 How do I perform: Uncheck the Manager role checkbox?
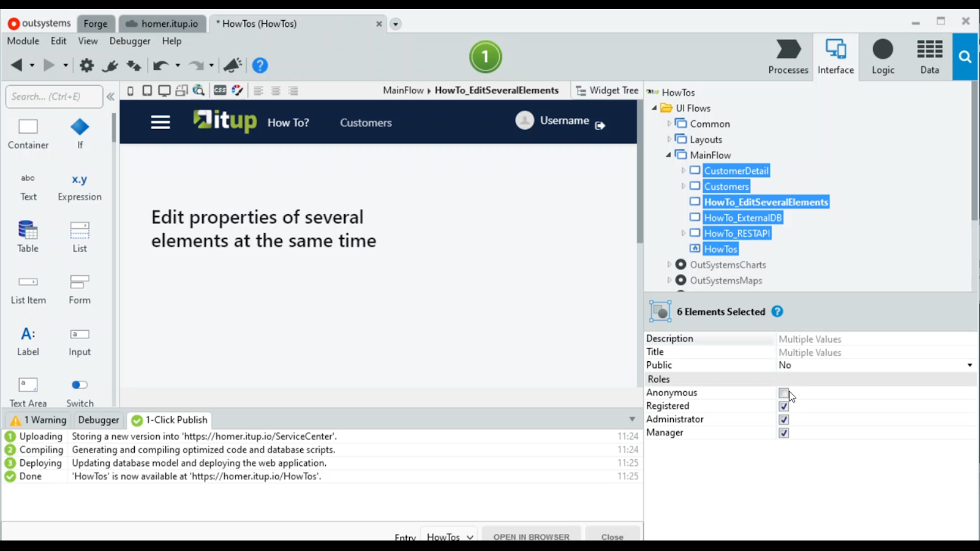783,433
